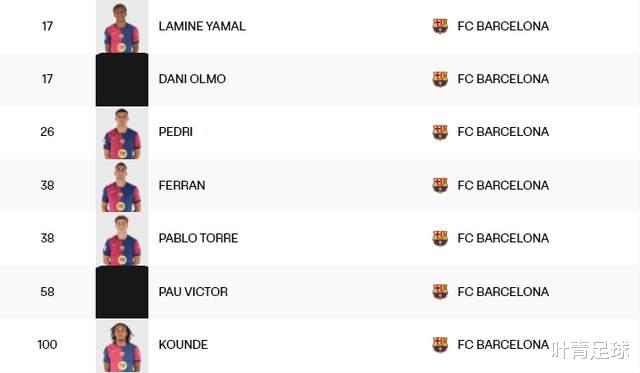Click the club crest next to Pablo Torre

click(440, 238)
